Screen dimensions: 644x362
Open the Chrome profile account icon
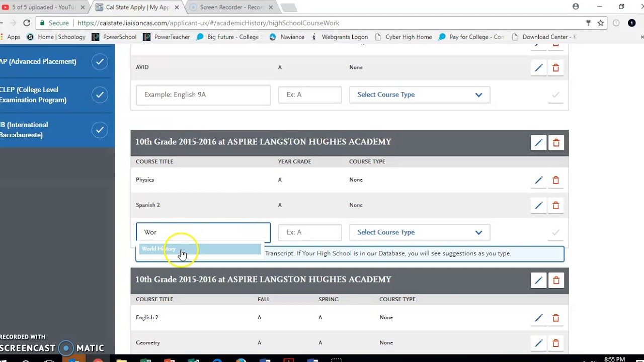(x=576, y=7)
